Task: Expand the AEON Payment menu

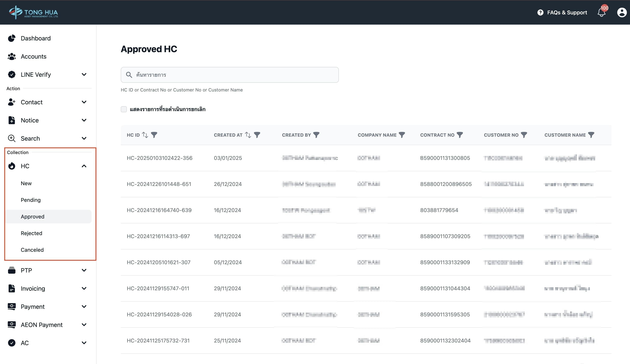Action: pyautogui.click(x=84, y=325)
